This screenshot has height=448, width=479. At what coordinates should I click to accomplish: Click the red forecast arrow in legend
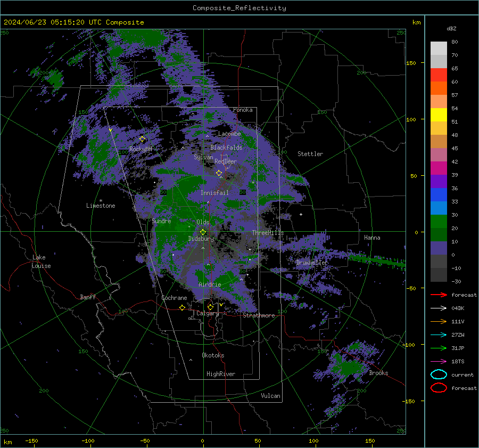click(x=439, y=295)
